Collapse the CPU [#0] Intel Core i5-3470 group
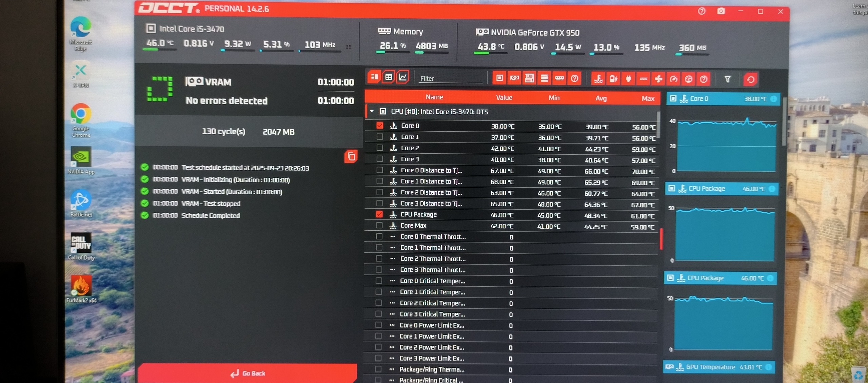Screen dimensions: 868x383 click(372, 111)
